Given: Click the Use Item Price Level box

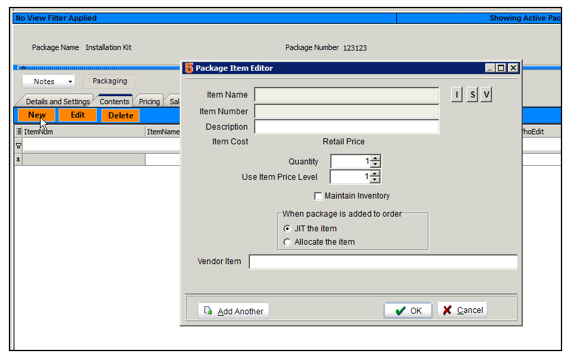Looking at the screenshot, I should [x=350, y=177].
